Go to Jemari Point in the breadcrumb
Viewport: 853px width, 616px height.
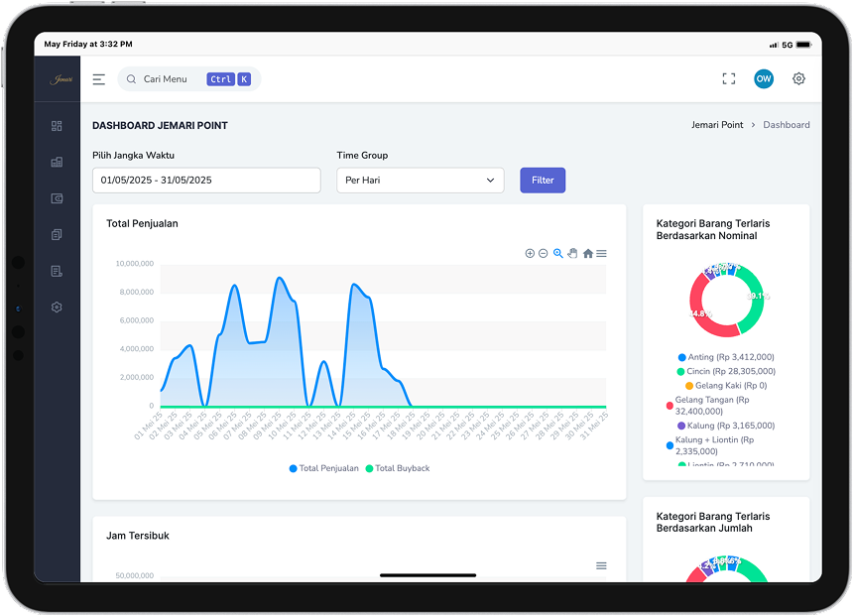pos(717,124)
